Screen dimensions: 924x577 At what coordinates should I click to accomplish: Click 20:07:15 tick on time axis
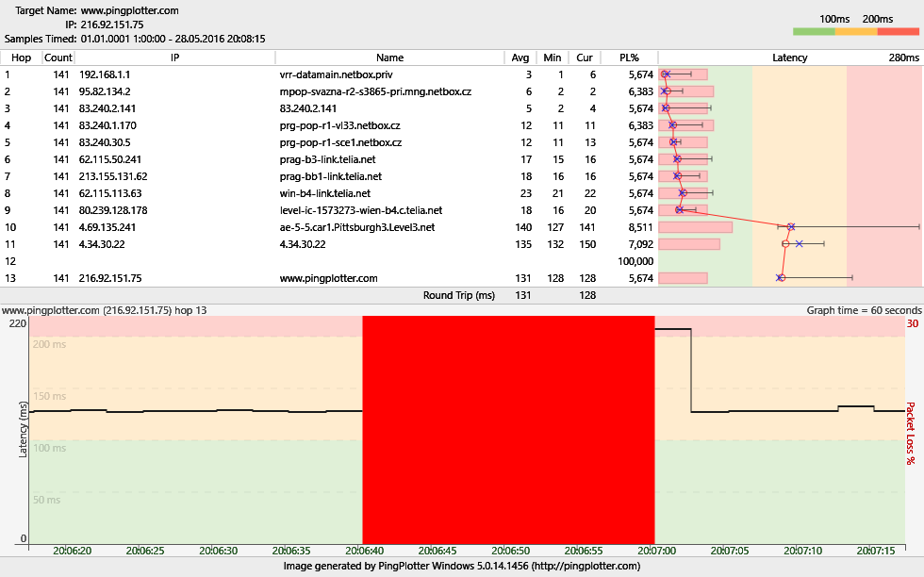point(876,551)
